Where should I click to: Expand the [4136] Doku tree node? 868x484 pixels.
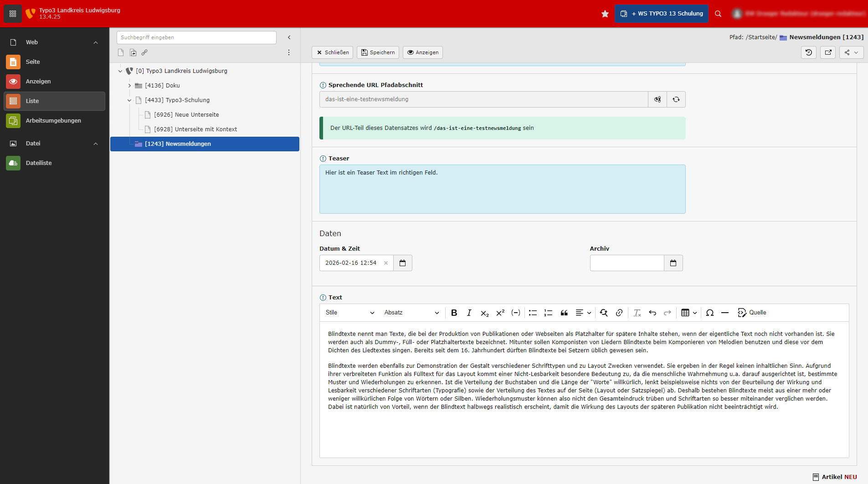coord(129,86)
